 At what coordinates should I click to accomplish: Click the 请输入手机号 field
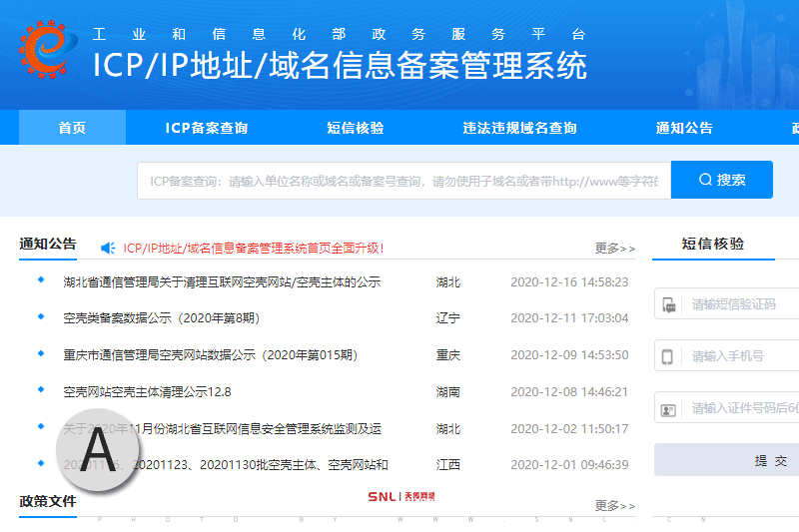pos(728,356)
